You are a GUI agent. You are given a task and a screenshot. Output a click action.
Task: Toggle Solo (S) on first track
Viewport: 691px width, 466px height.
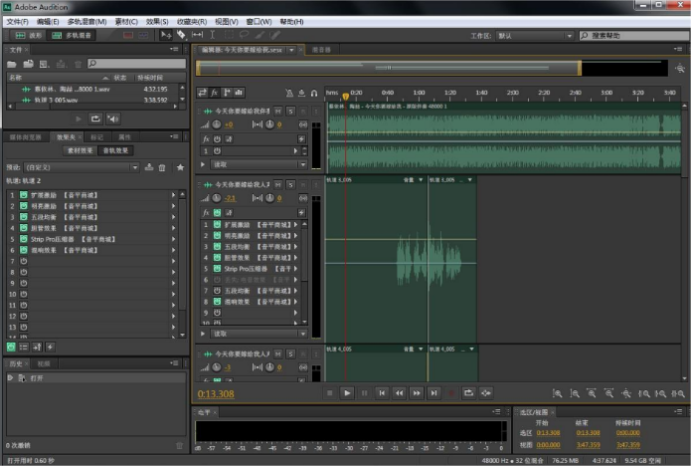click(x=291, y=111)
